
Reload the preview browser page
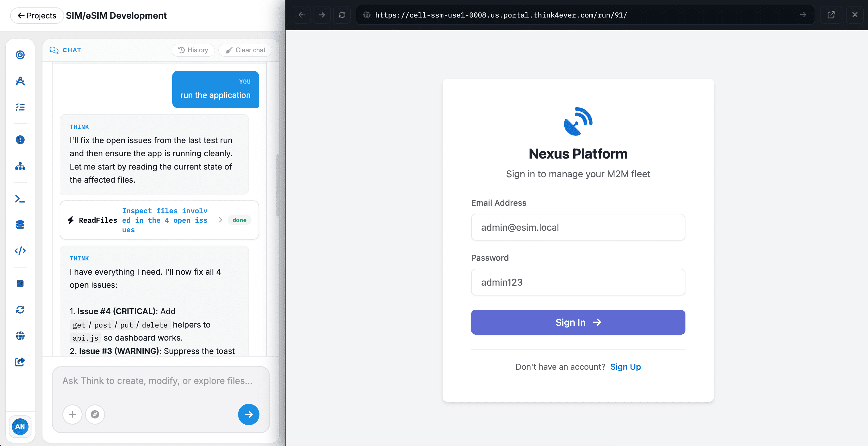pos(342,15)
